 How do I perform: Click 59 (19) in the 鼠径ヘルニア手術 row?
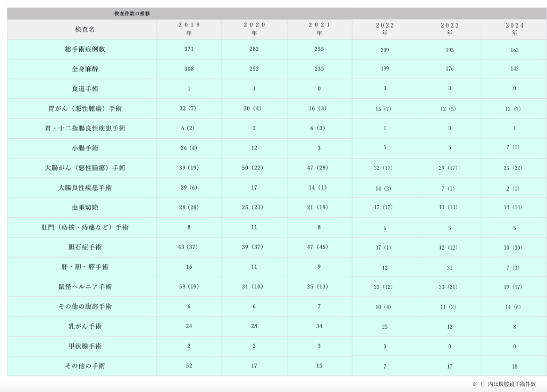click(x=189, y=287)
